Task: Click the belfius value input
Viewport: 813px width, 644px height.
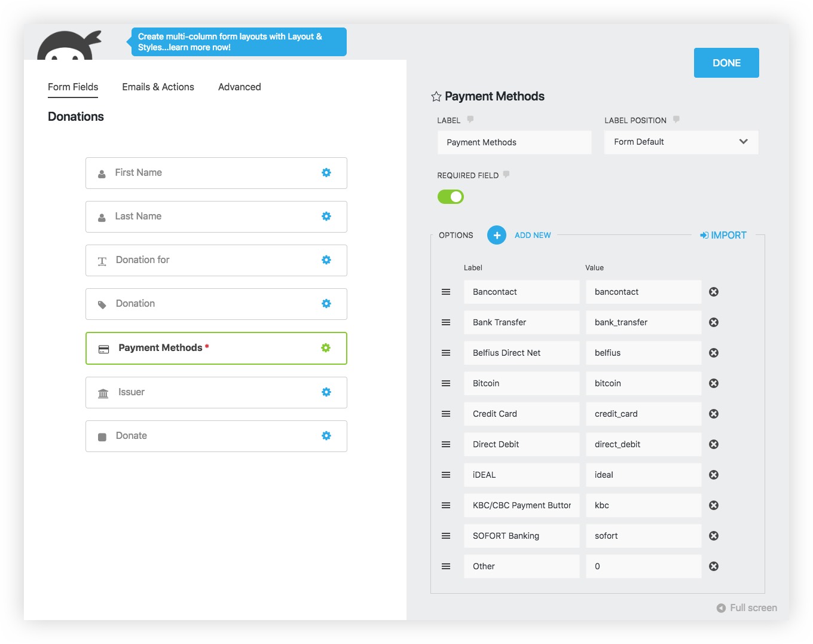Action: tap(643, 353)
